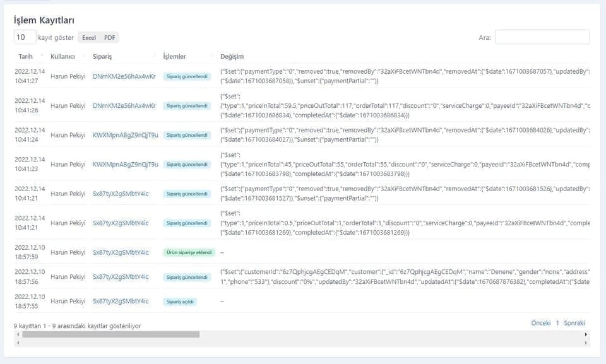Screen dimensions: 606x364
Task: Go to the Önceki page
Action: 541,323
